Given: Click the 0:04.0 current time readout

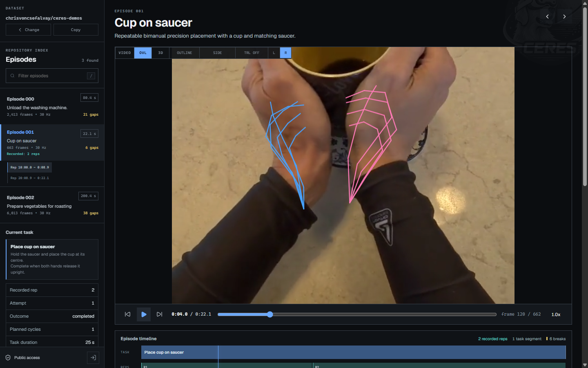Looking at the screenshot, I should click(180, 314).
